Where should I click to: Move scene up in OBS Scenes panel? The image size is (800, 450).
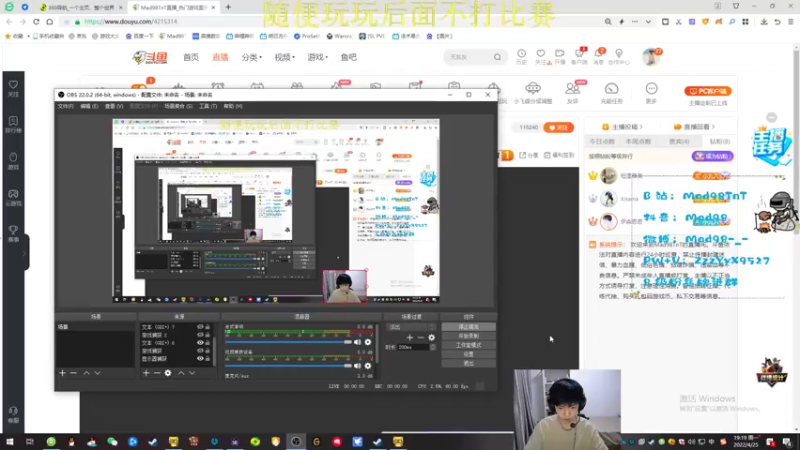(86, 373)
